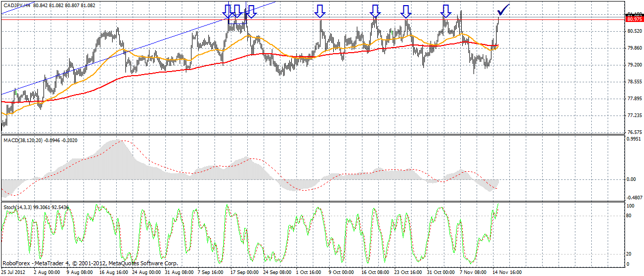Screen dimensions: 644x276
Task: Click the 2 Aug 00:00 time label
Action: tap(47, 272)
